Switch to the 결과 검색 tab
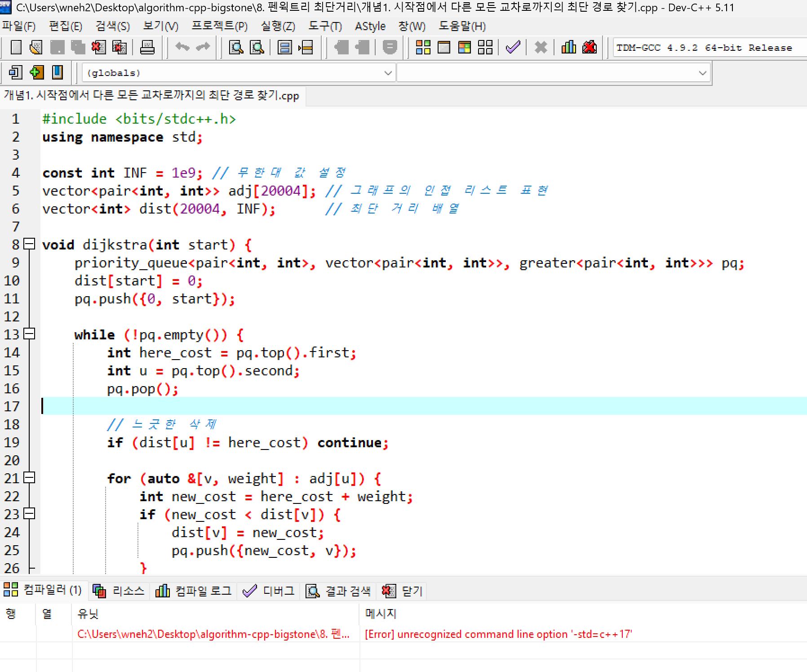This screenshot has width=807, height=672. tap(338, 591)
